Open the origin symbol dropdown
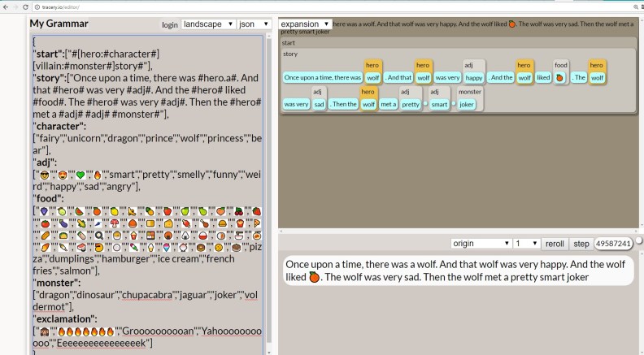 click(480, 243)
